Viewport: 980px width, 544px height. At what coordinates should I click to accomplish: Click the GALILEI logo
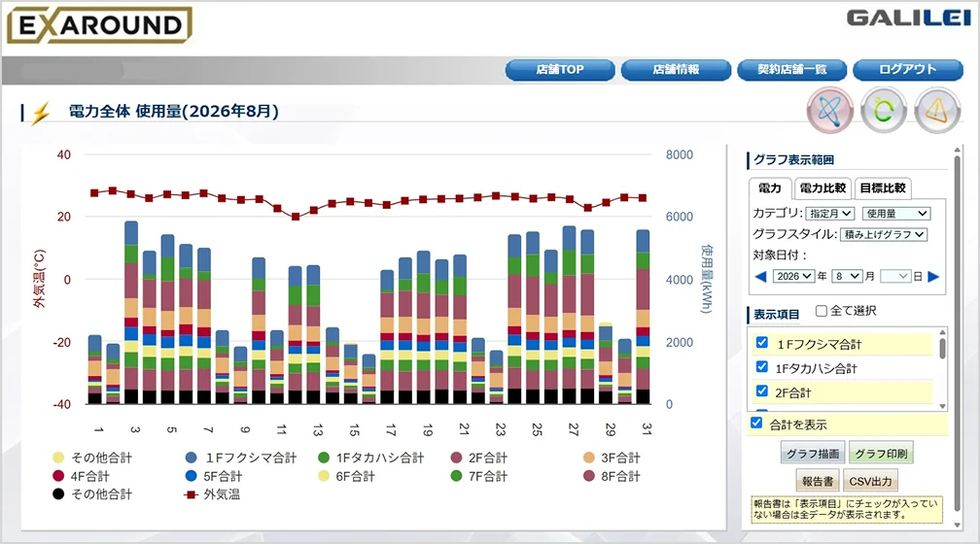909,18
